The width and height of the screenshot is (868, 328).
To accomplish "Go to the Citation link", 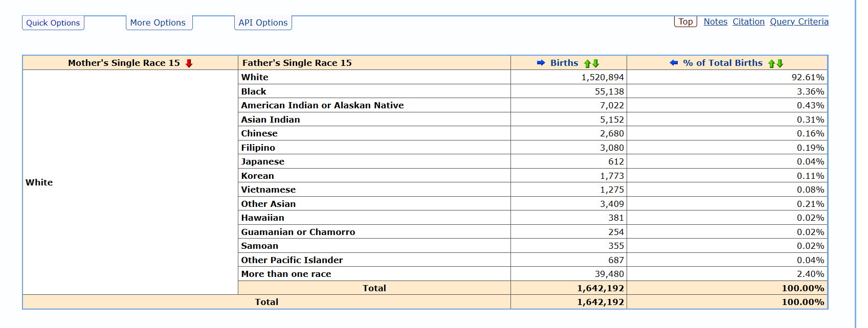I will pos(748,21).
